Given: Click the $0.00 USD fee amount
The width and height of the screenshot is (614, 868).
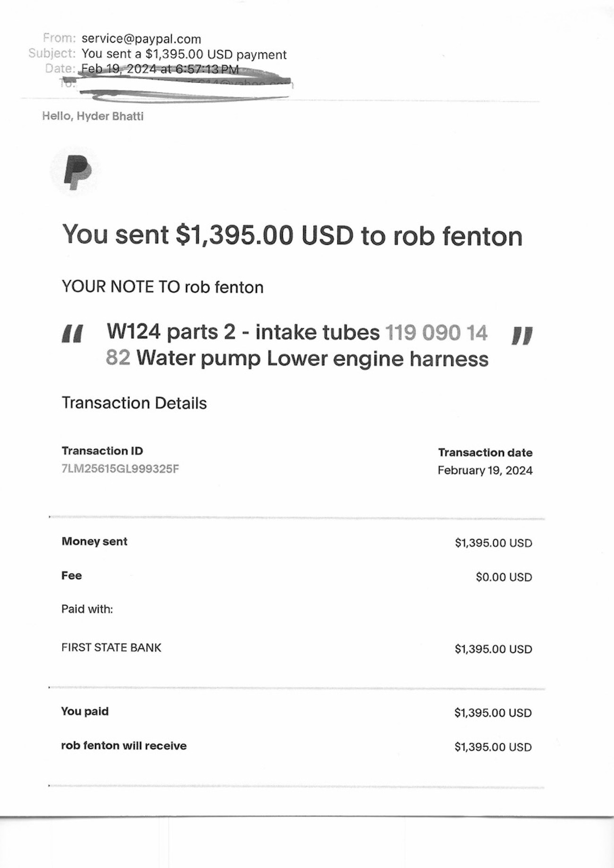Looking at the screenshot, I should [503, 577].
